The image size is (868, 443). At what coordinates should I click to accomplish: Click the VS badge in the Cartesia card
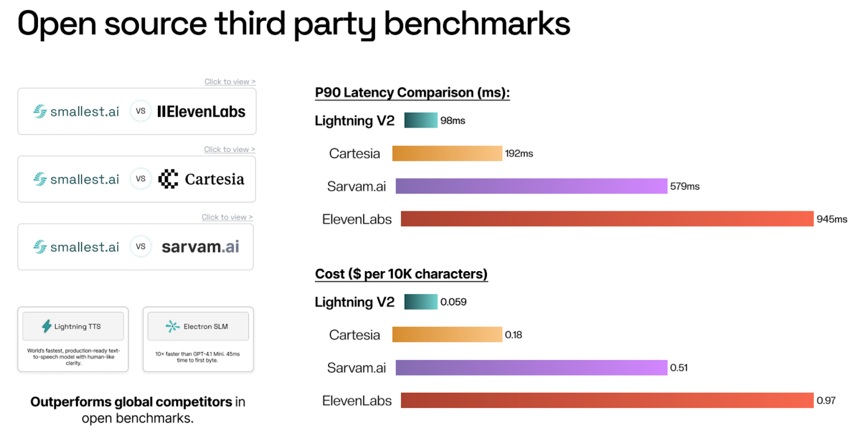click(x=141, y=179)
